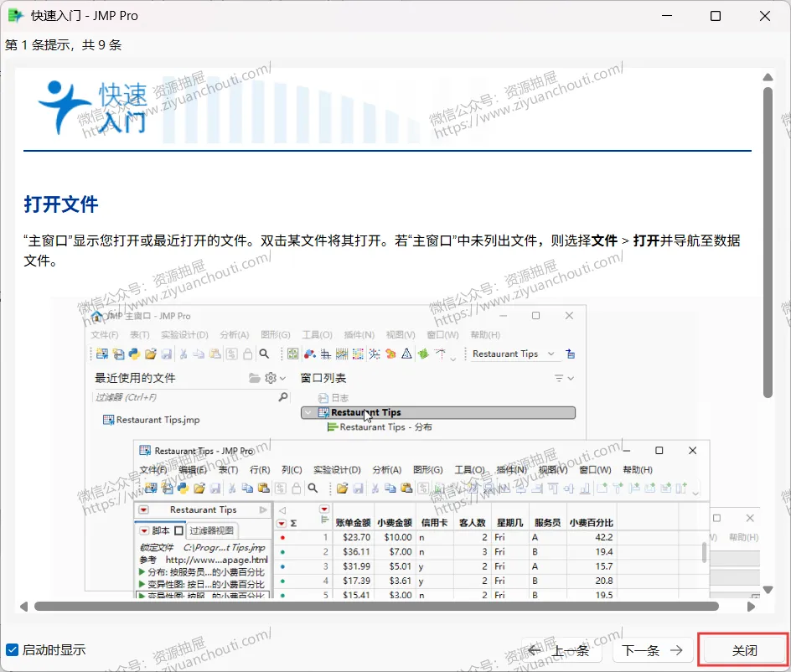Maximize the 快速入门 window

tap(716, 16)
